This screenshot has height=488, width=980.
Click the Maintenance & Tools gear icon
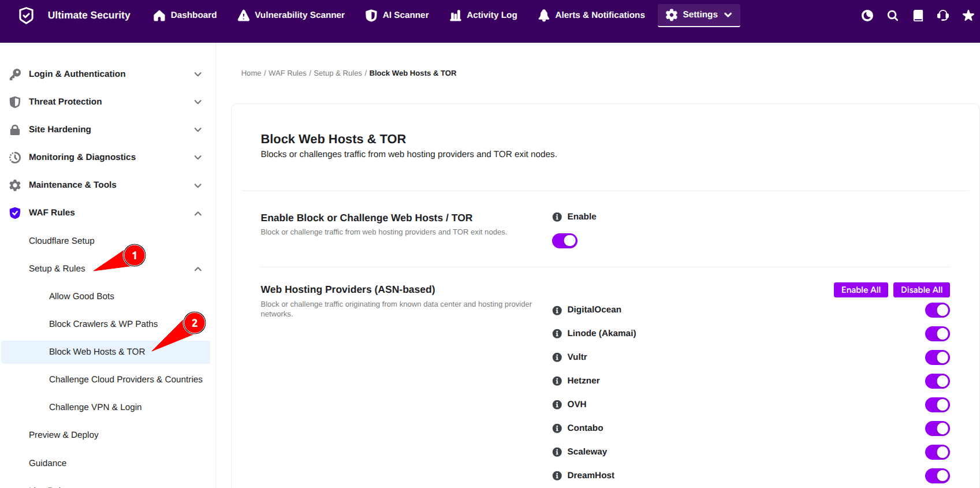(x=15, y=185)
